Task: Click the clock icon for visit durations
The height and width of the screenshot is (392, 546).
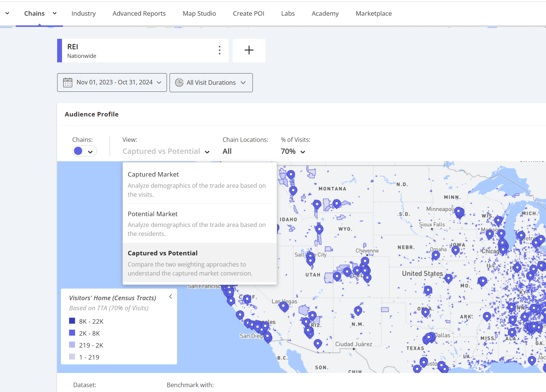Action: (x=179, y=83)
